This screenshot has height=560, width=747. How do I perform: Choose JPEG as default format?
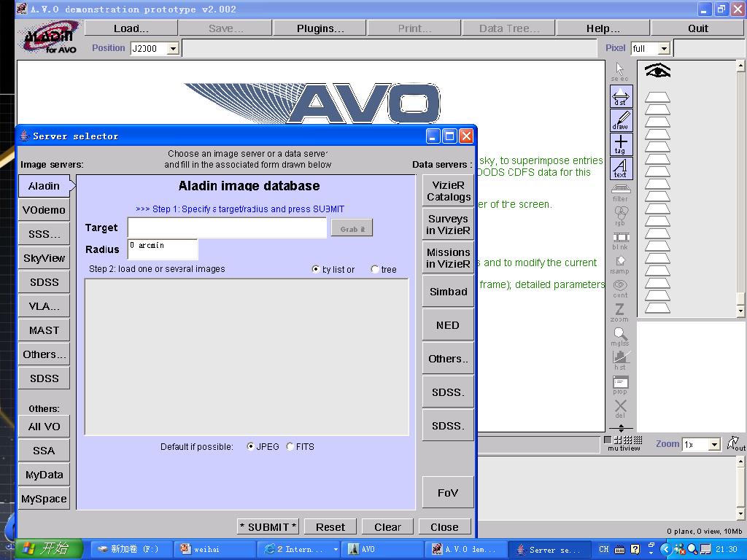click(250, 447)
